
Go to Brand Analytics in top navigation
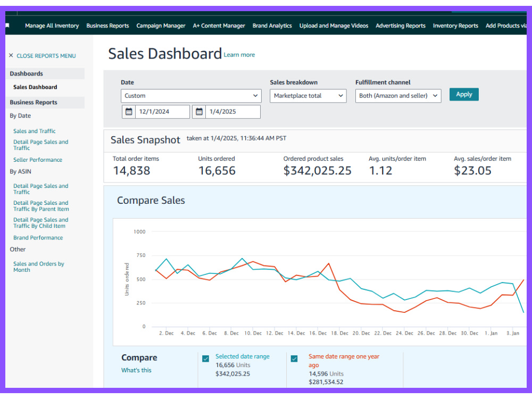coord(272,26)
